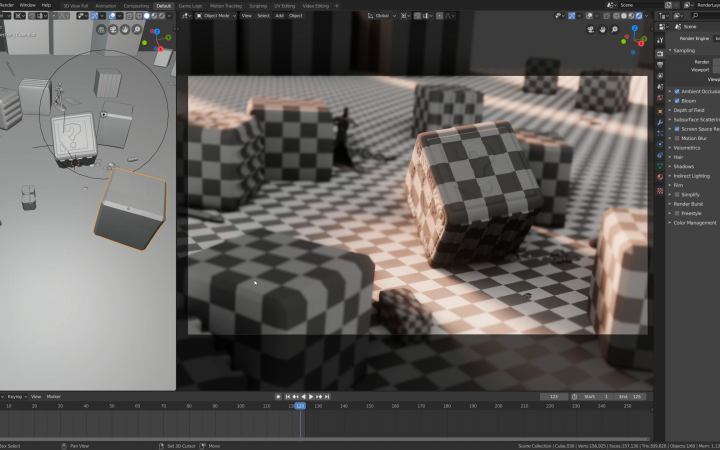Toggle overlays button in right viewport header
Screen dimensions: 720x450
point(589,16)
